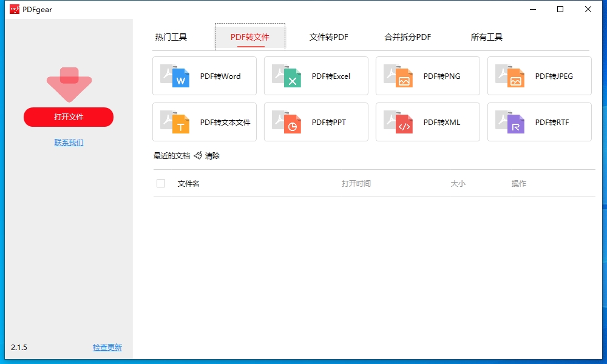
Task: Click the PDFgear logo in title bar
Action: point(15,9)
